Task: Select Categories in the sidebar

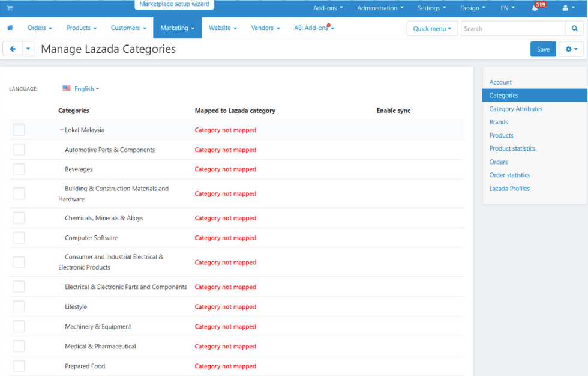Action: pos(535,96)
